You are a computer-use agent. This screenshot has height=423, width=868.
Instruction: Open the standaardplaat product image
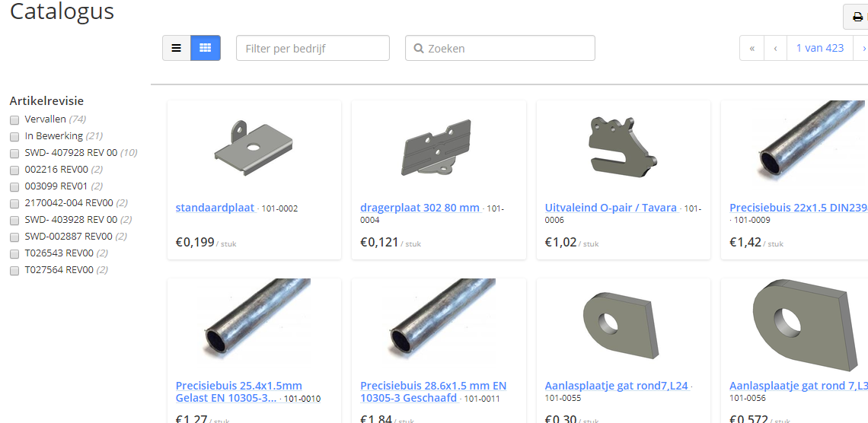point(254,147)
